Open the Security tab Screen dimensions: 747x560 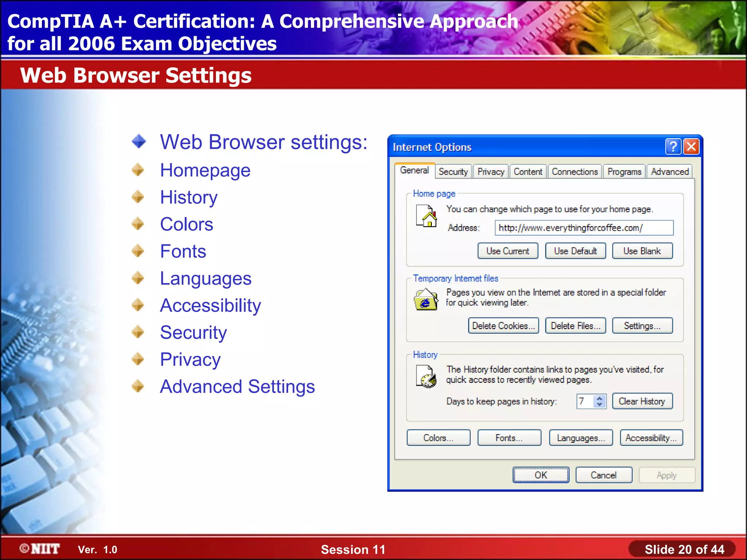point(453,172)
